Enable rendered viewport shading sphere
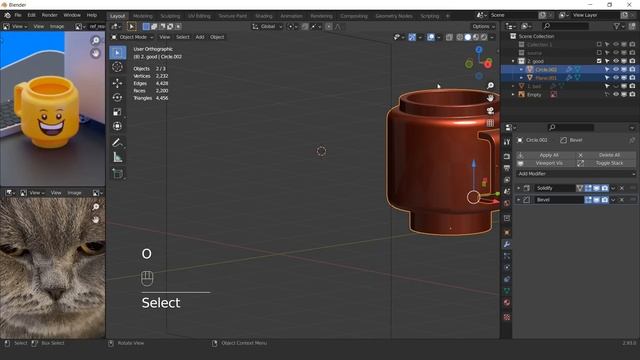This screenshot has width=640, height=360. click(484, 37)
